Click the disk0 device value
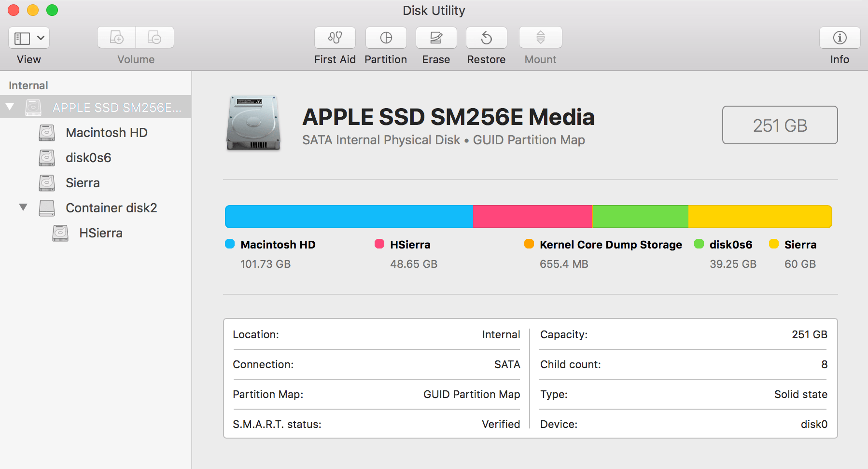868x469 pixels. pos(814,424)
